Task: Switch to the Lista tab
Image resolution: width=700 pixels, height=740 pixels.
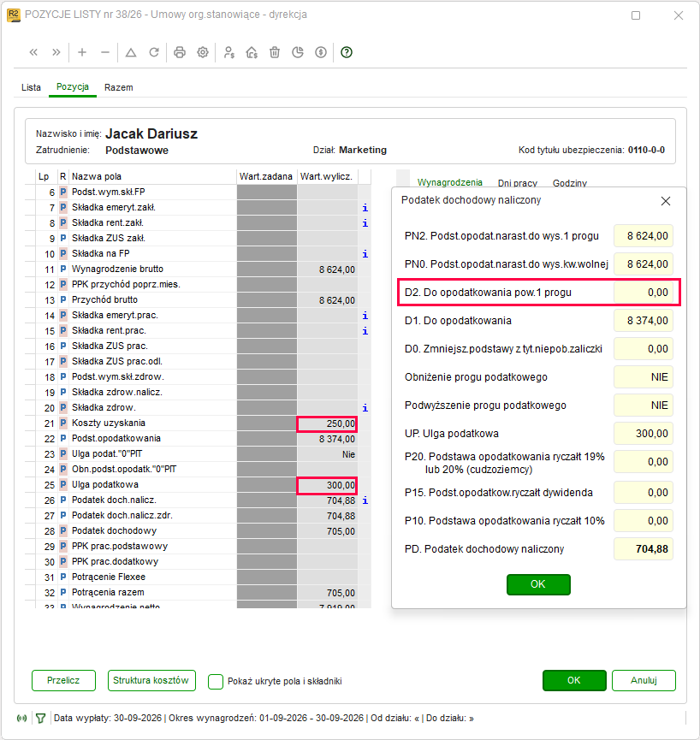Action: pos(31,87)
